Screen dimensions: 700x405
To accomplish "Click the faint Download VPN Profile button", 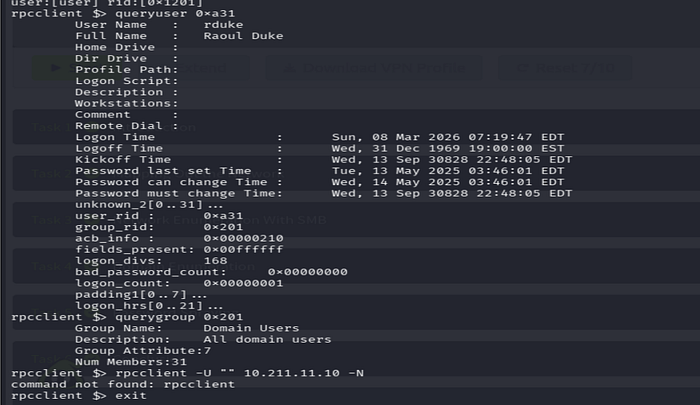I will click(x=374, y=68).
